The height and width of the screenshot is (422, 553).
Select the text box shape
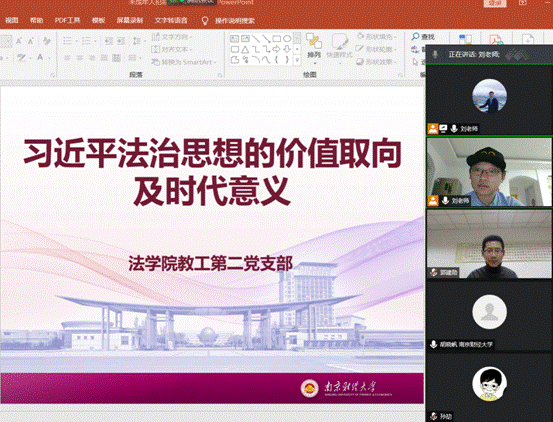point(235,38)
